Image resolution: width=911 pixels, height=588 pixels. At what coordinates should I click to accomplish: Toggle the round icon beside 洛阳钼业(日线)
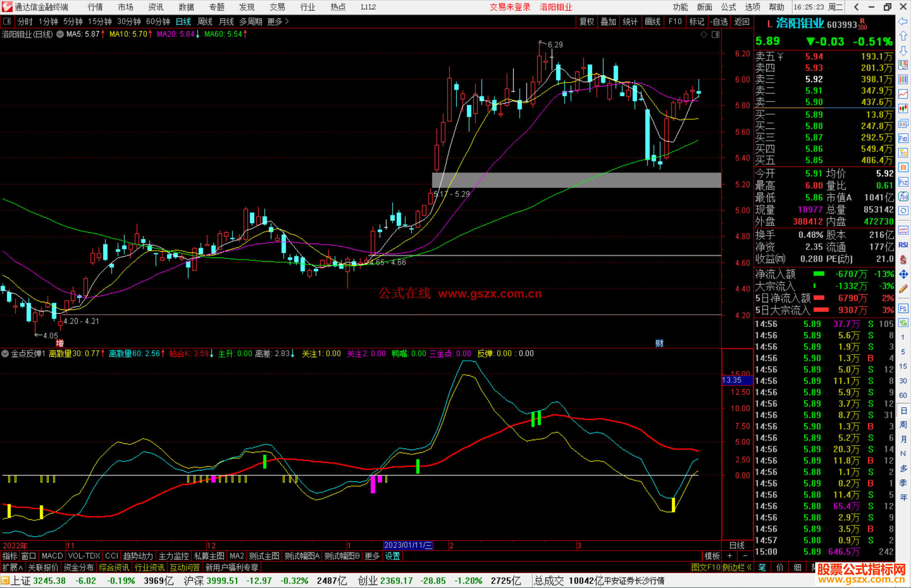(x=60, y=34)
